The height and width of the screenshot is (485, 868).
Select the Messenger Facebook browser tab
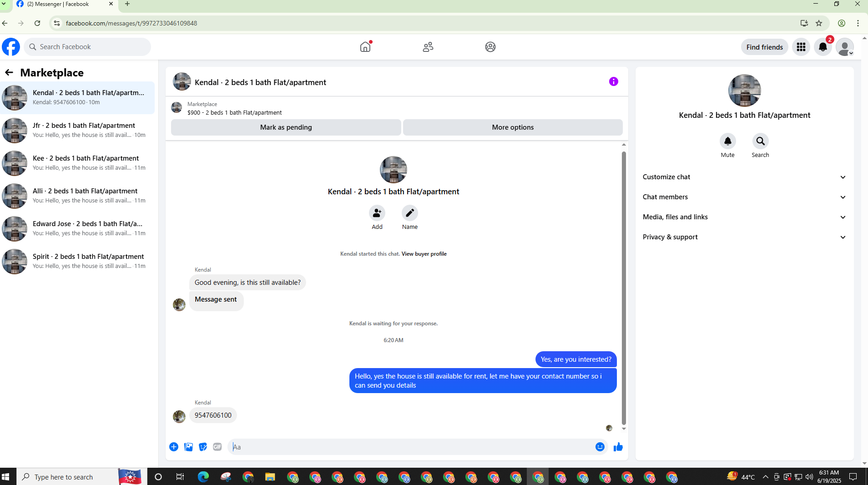pyautogui.click(x=65, y=5)
